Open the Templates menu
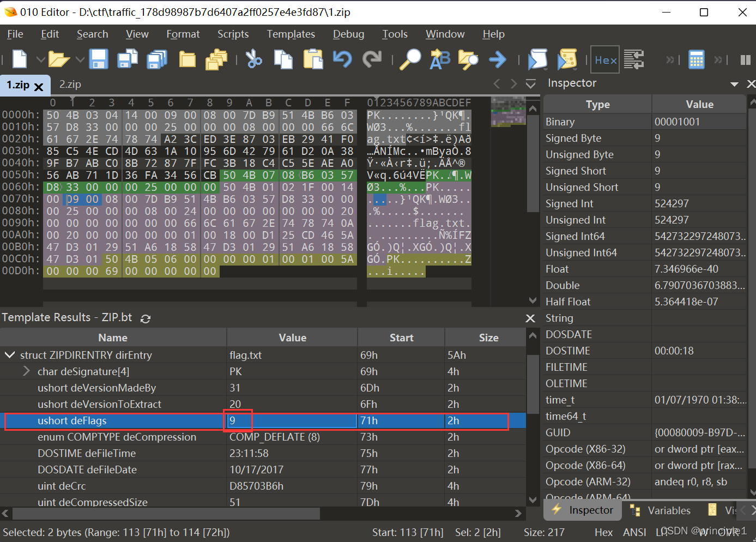 [291, 34]
